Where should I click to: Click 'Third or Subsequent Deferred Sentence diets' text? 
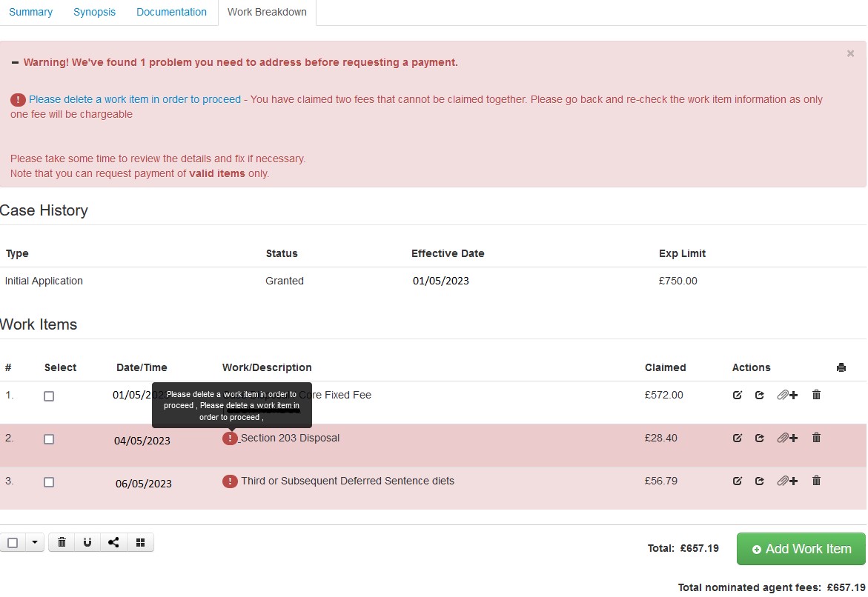point(348,481)
